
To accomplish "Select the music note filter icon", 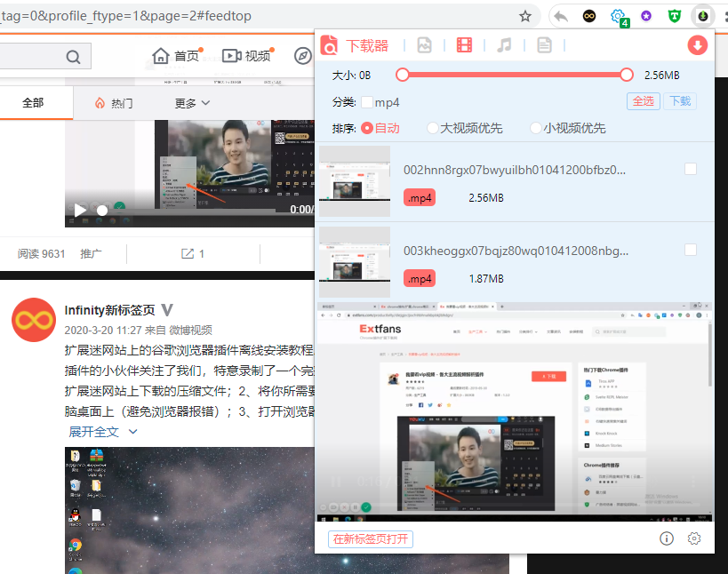I will (x=504, y=45).
